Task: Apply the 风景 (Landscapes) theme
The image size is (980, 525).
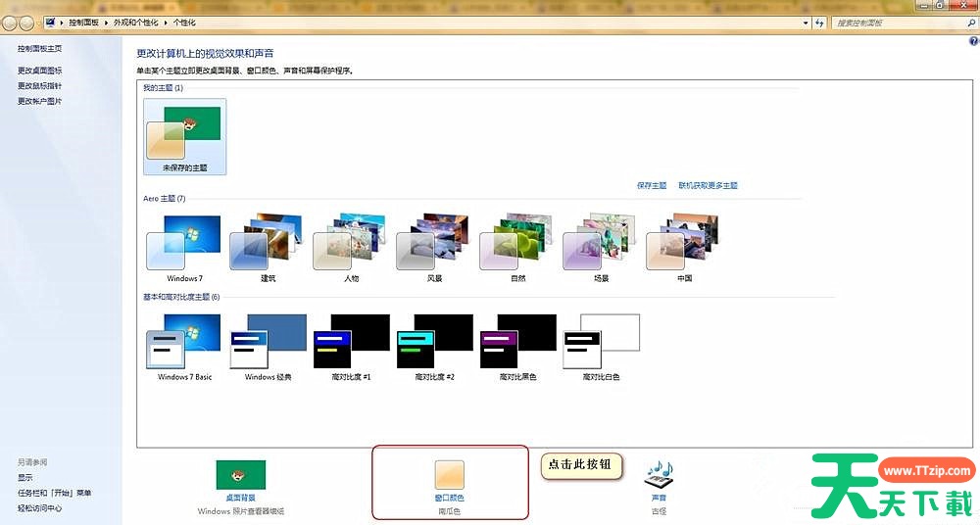Action: (434, 249)
